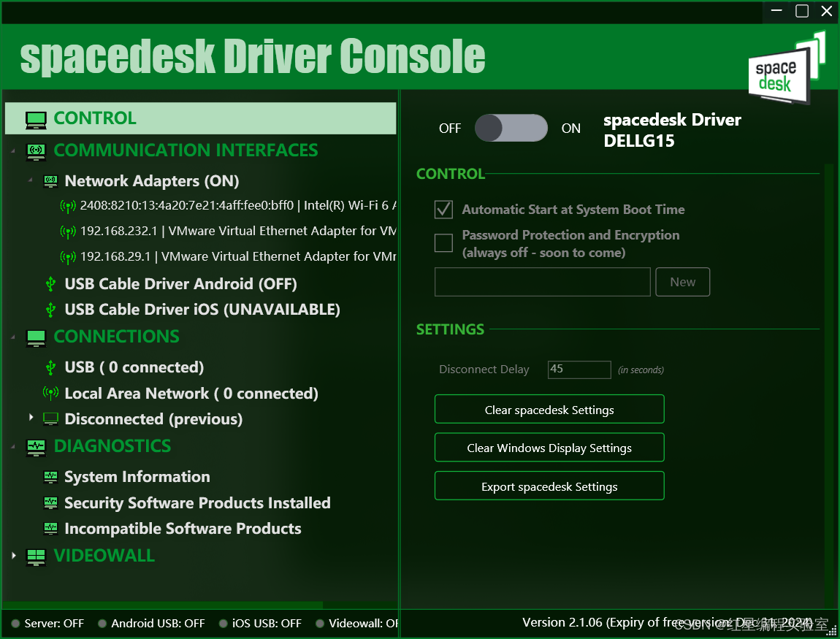Collapse the DIAGNOSTICS section
Image resolution: width=840 pixels, height=639 pixels.
[13, 447]
